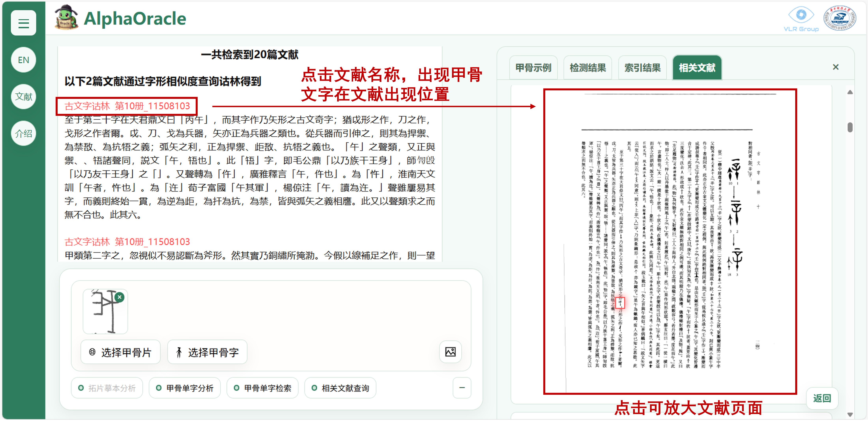Image resolution: width=868 pixels, height=427 pixels.
Task: Switch to the 甲骨示例 tab
Action: coord(533,68)
